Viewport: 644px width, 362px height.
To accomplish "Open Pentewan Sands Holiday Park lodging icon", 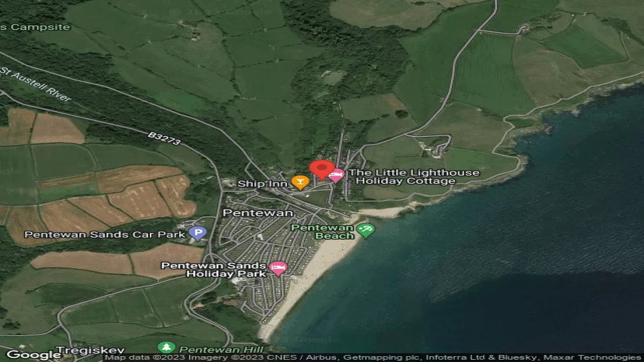I will pyautogui.click(x=279, y=269).
